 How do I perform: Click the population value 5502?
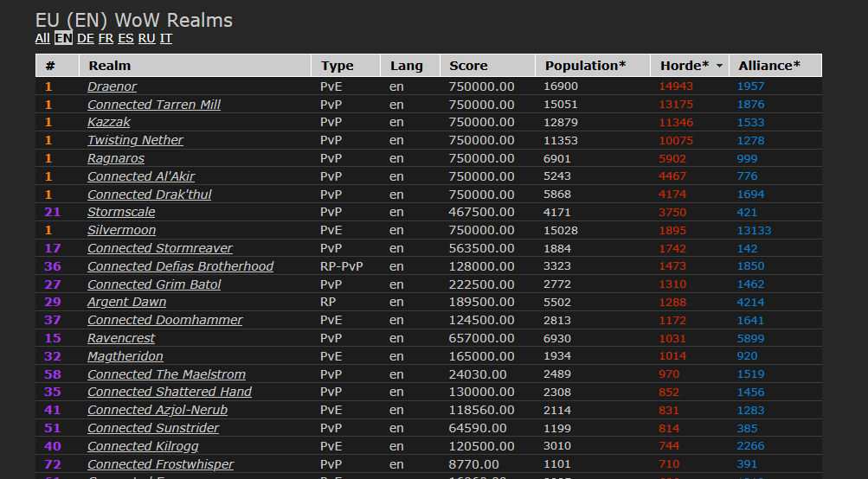(x=557, y=302)
